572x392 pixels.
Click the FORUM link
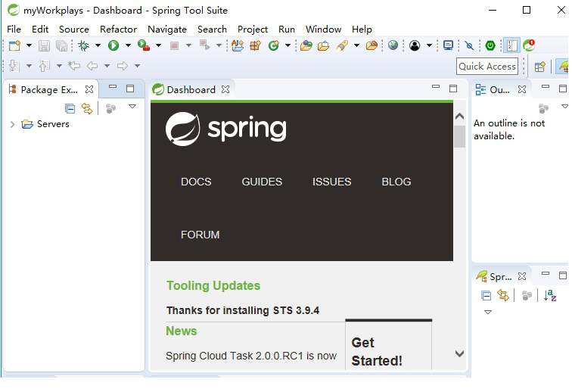point(201,235)
